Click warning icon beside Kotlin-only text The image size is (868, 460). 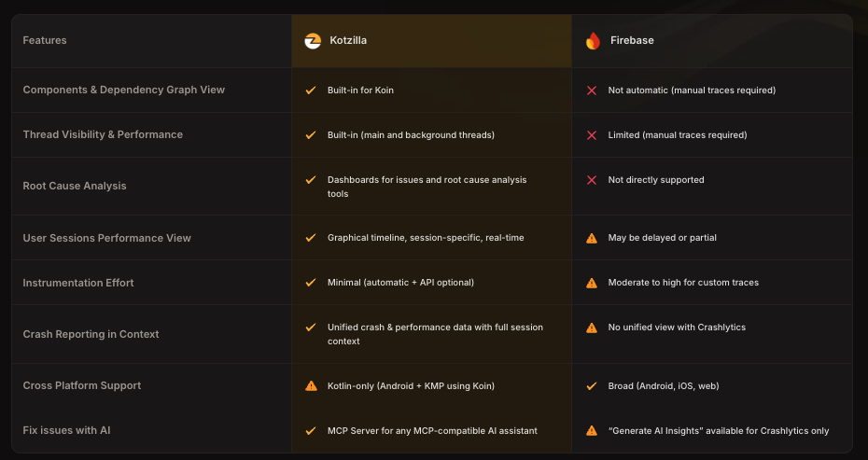coord(311,386)
